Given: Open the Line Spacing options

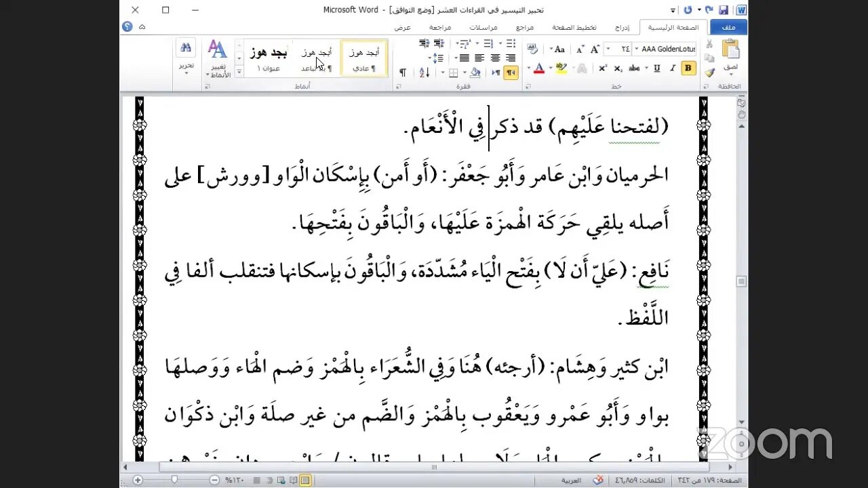Looking at the screenshot, I should [x=437, y=58].
